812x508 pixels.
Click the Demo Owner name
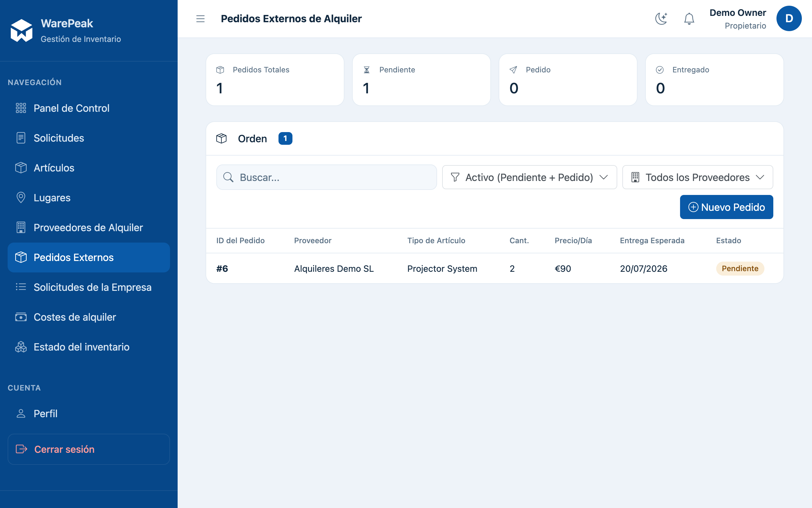[x=737, y=13]
